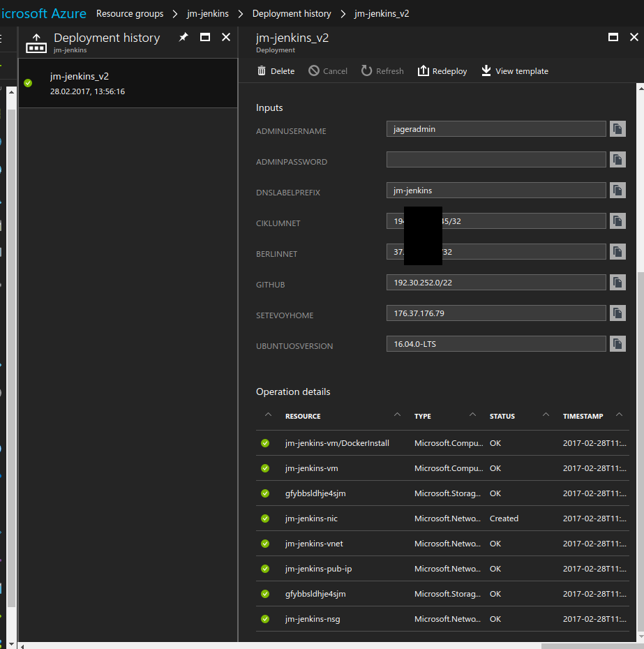
Task: Click success icon beside jm-jenkins-nic
Action: tap(265, 519)
